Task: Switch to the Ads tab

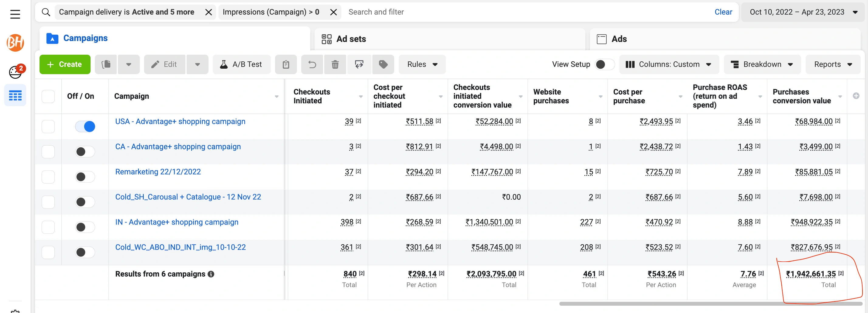Action: [725, 39]
